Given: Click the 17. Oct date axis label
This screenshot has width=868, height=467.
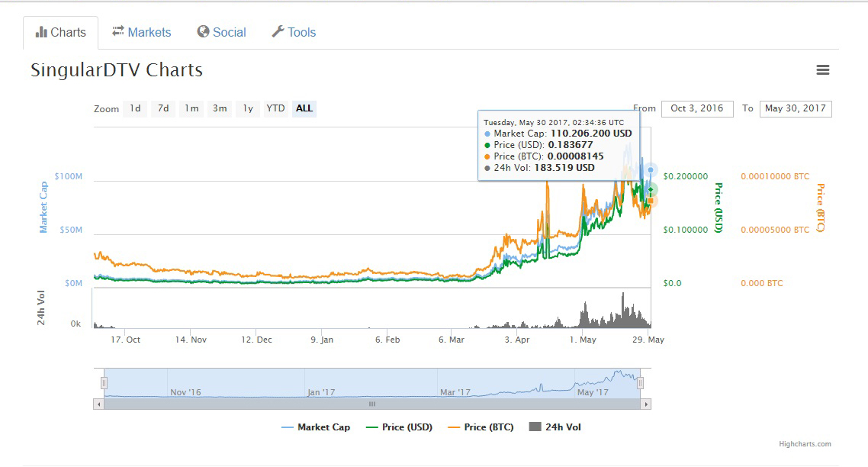Looking at the screenshot, I should pyautogui.click(x=125, y=340).
